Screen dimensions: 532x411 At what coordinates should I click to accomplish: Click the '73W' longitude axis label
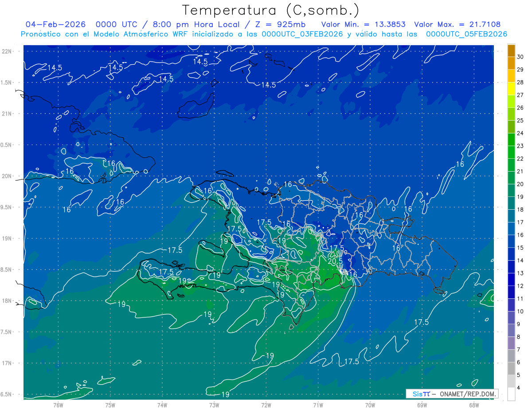tap(214, 405)
